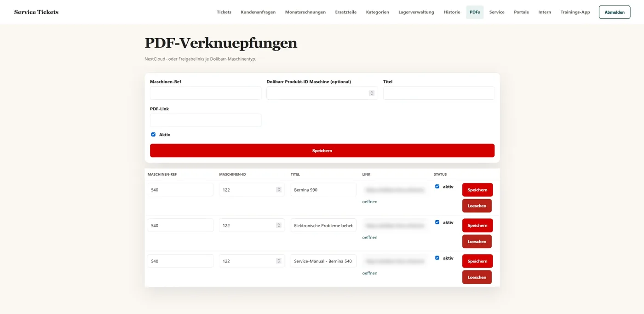Image resolution: width=644 pixels, height=314 pixels.
Task: Focus the Maschinen-Ref input in form
Action: pos(206,93)
